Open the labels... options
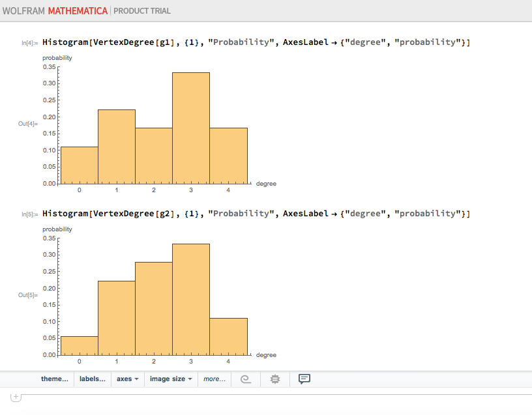Image resolution: width=532 pixels, height=415 pixels. (x=93, y=379)
